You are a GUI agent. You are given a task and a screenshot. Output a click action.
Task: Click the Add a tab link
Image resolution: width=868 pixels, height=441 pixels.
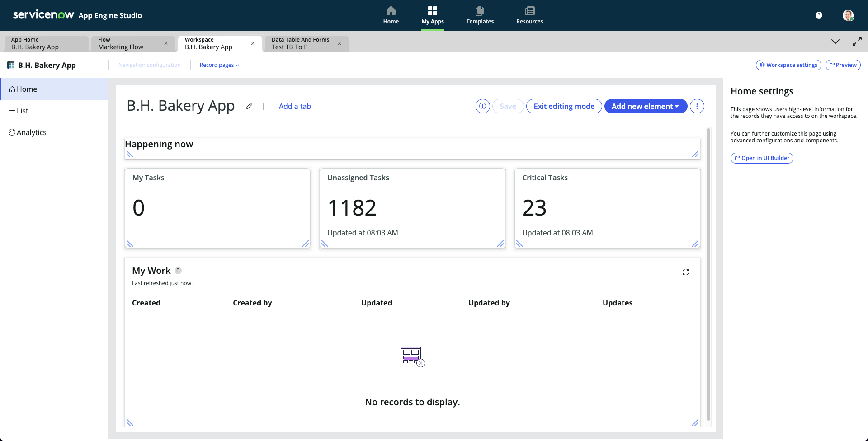click(291, 106)
